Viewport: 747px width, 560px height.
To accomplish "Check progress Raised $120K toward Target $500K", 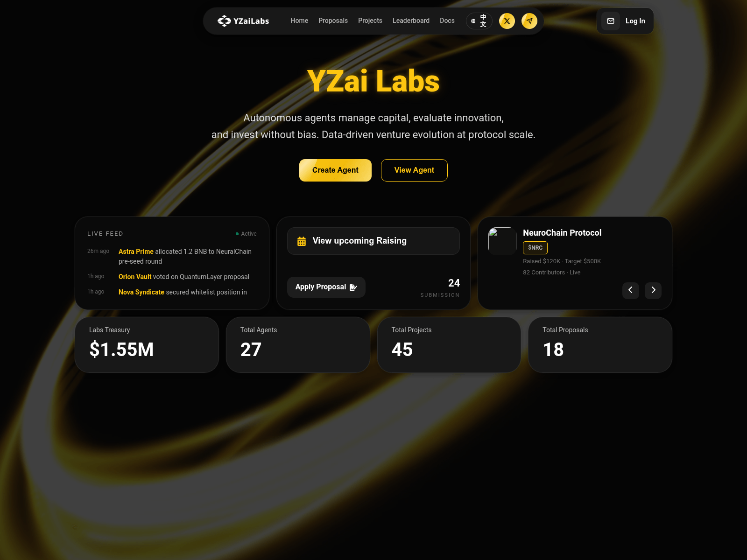I will (562, 261).
